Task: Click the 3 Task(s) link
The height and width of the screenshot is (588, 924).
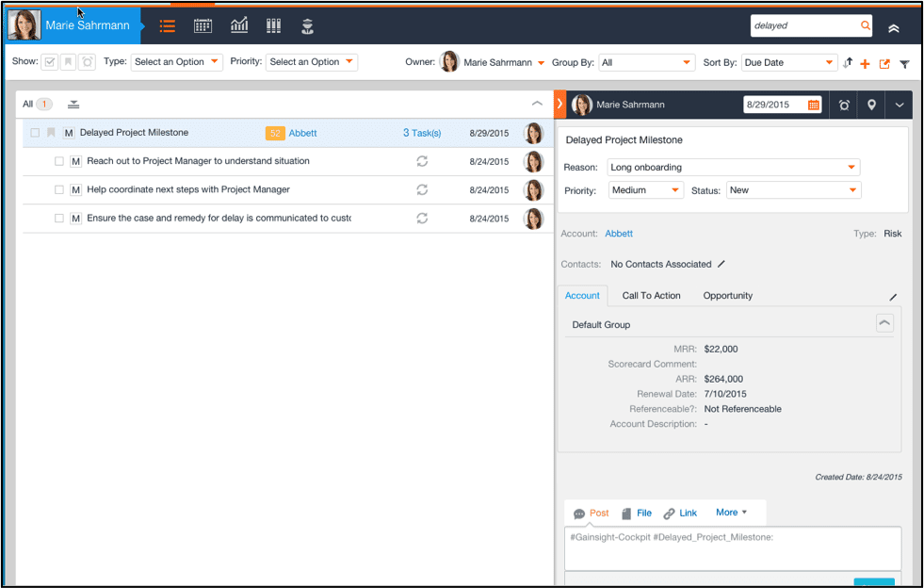Action: [422, 133]
